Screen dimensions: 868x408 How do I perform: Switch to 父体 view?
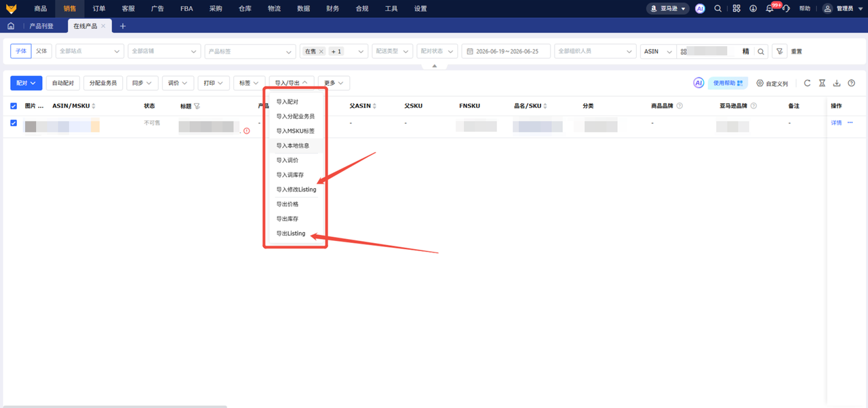click(41, 52)
